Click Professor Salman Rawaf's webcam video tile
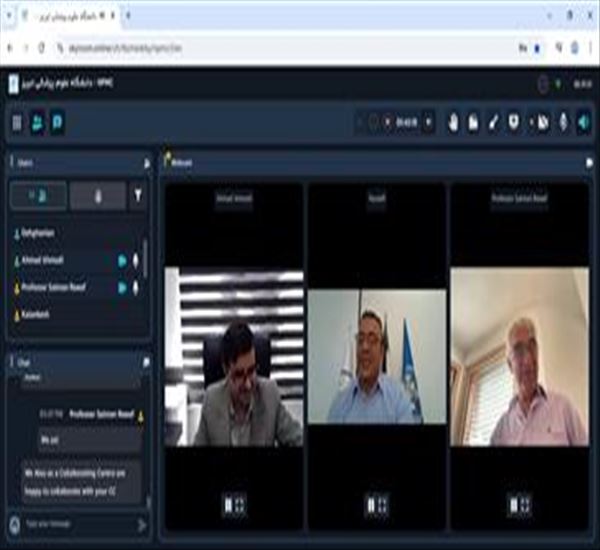The height and width of the screenshot is (550, 600). pyautogui.click(x=520, y=357)
